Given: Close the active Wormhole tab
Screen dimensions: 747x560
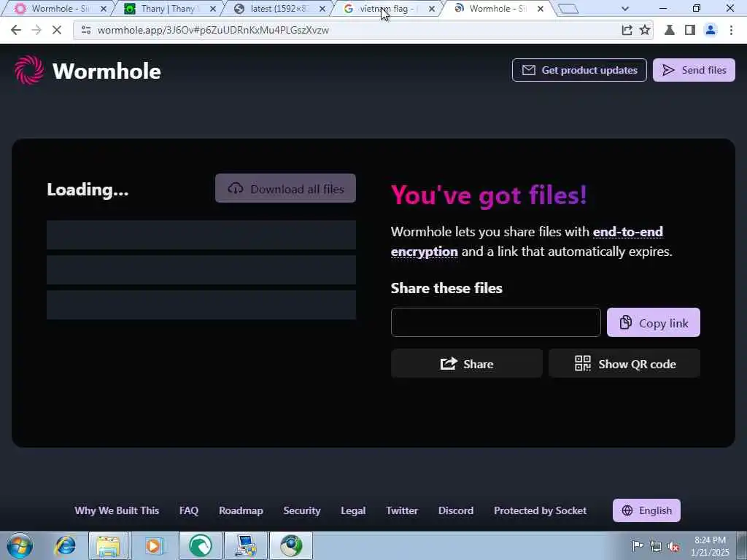Looking at the screenshot, I should click(x=541, y=9).
